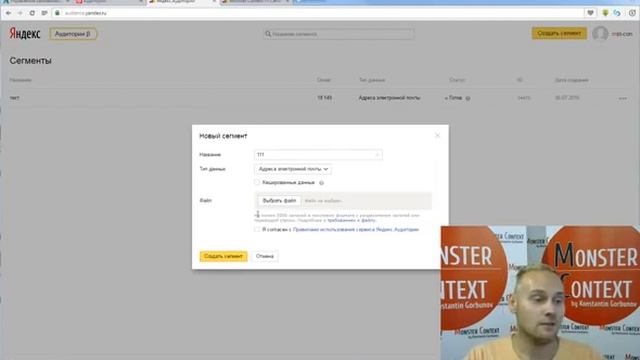
Task: Click the username next to the avatar
Action: (622, 34)
